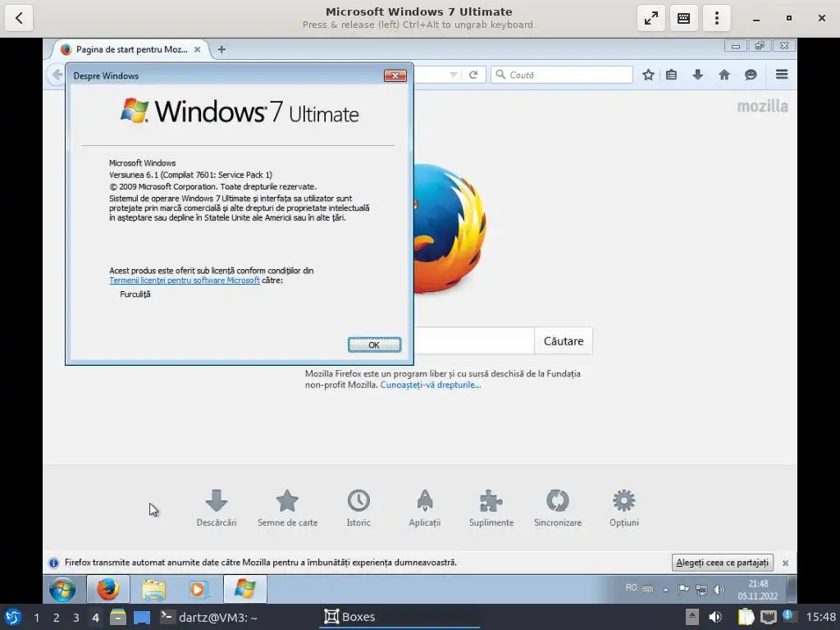The height and width of the screenshot is (630, 840).
Task: Open the dartz@VM3 terminal task
Action: pos(209,617)
